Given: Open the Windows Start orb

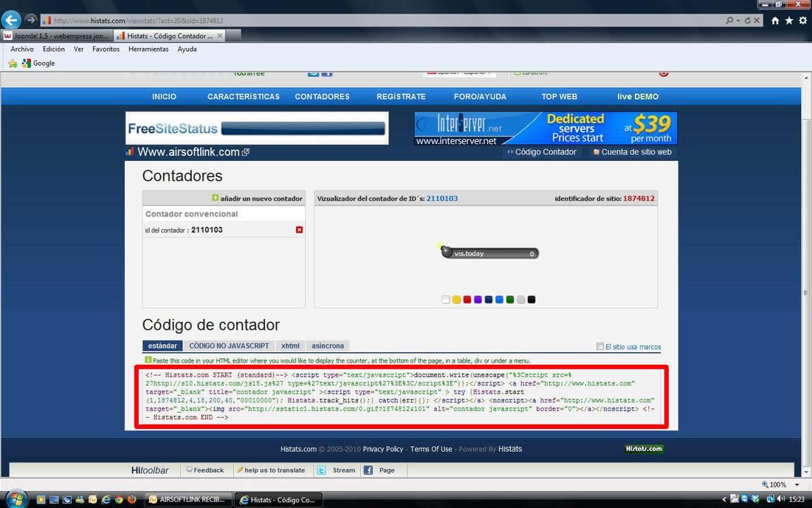Looking at the screenshot, I should (16, 499).
